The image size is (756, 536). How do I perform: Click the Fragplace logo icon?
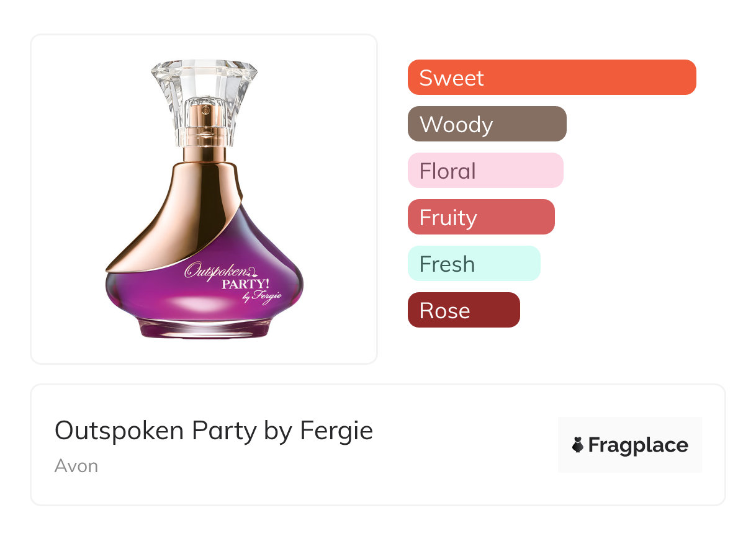(578, 445)
